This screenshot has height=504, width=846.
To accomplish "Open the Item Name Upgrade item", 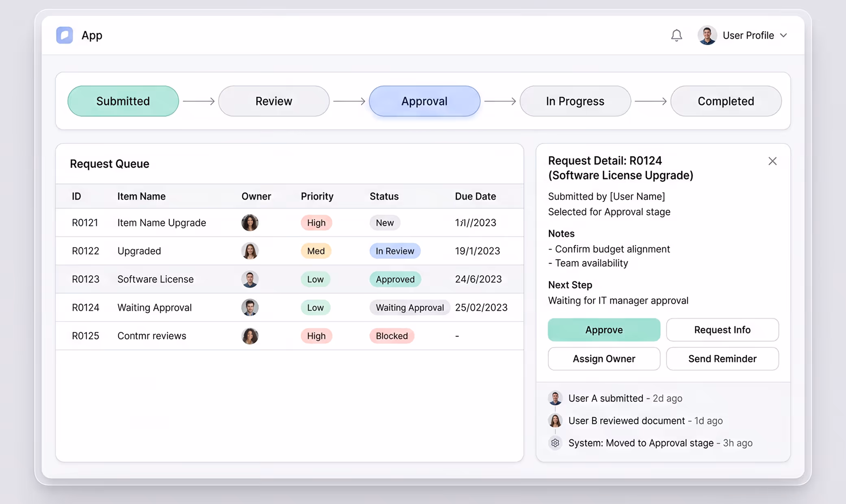I will (x=162, y=223).
